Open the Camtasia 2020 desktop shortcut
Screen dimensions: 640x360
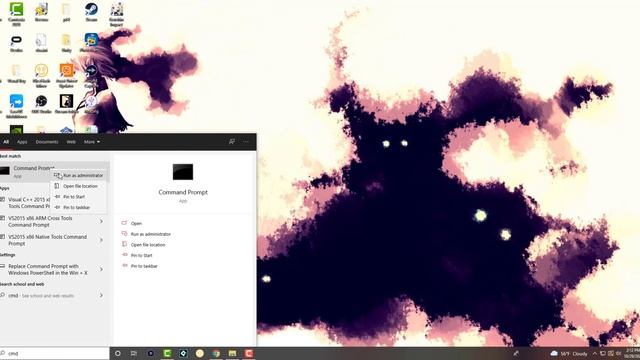(16, 13)
